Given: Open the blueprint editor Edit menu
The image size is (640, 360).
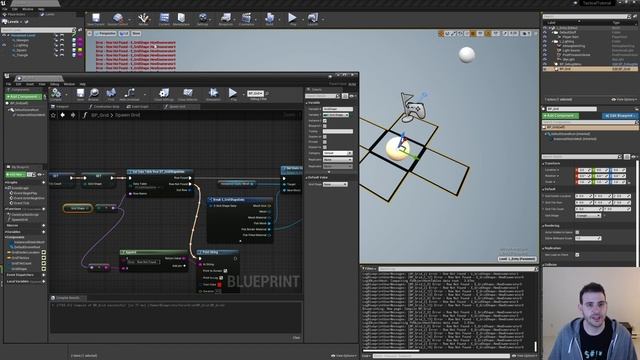Looking at the screenshot, I should click(x=18, y=84).
